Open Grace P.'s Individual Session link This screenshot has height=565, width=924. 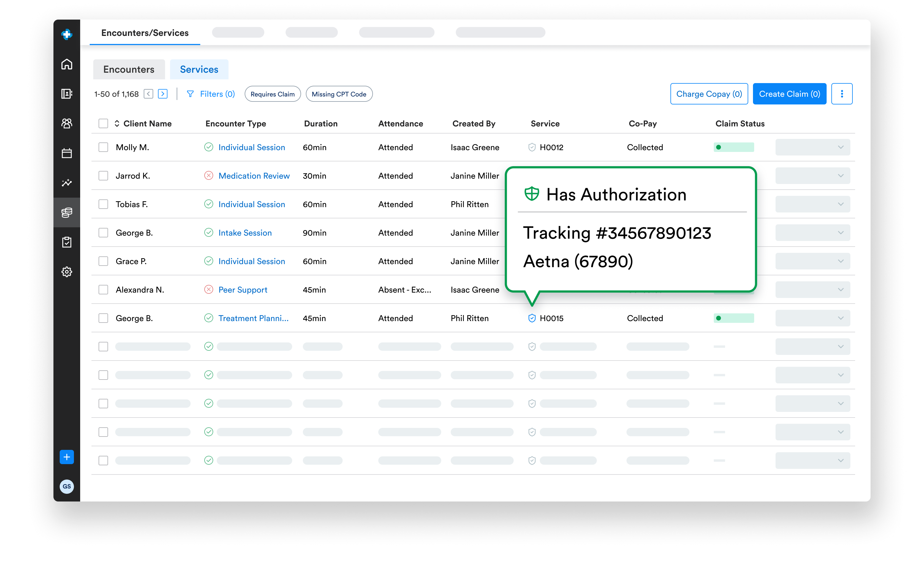pyautogui.click(x=251, y=261)
